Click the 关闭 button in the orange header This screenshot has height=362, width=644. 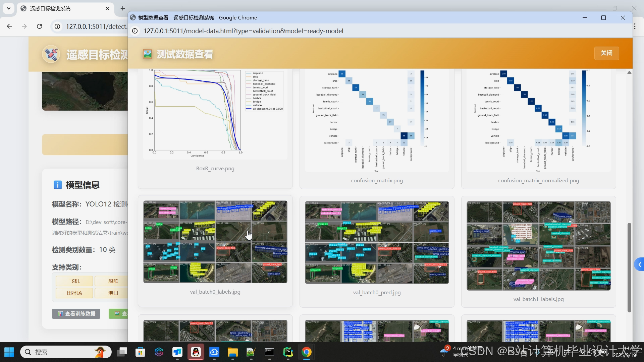tap(606, 53)
